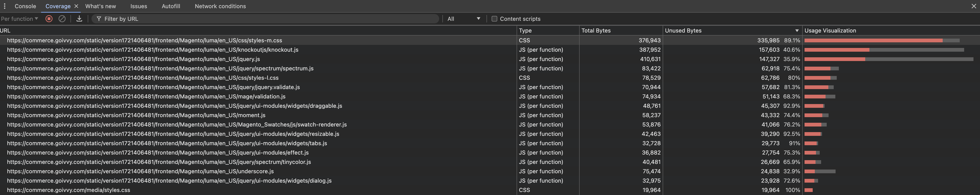The width and height of the screenshot is (980, 195).
Task: Sort by the URL column header
Action: coord(258,30)
